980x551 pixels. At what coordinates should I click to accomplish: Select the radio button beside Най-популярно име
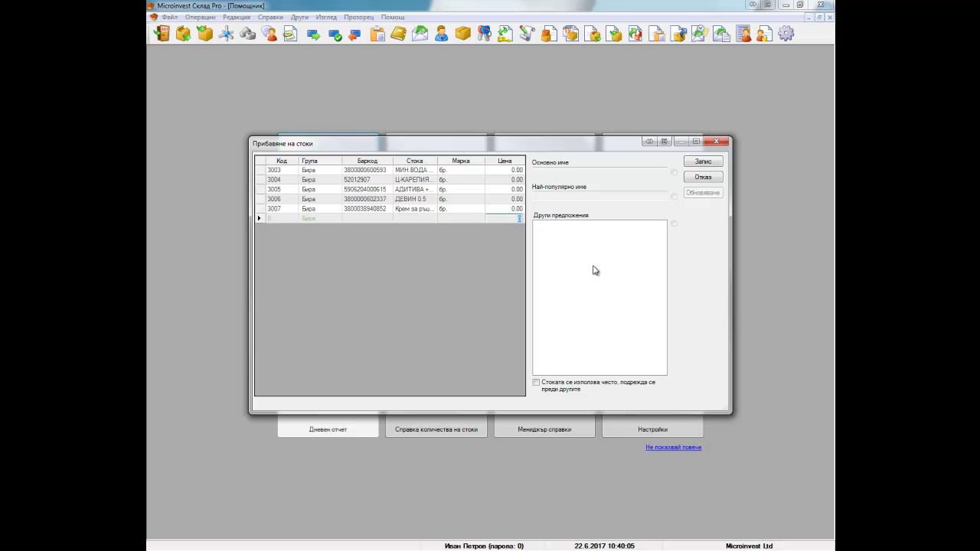click(x=674, y=197)
